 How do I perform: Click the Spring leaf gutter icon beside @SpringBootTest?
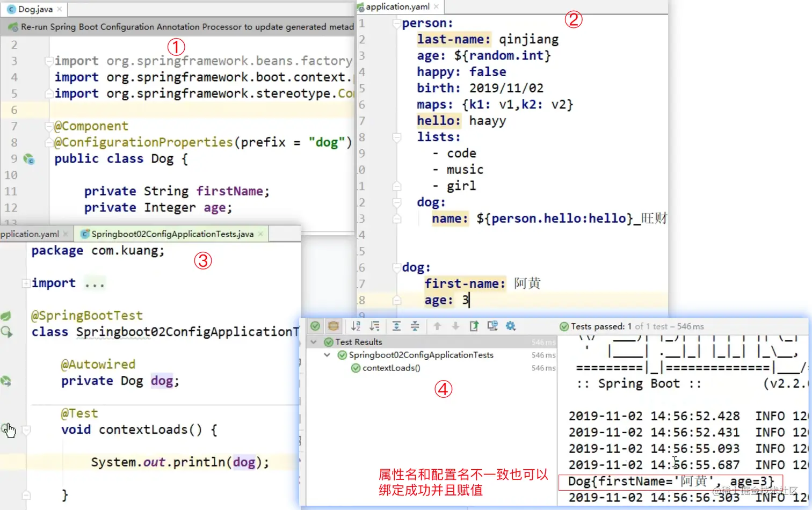click(6, 316)
